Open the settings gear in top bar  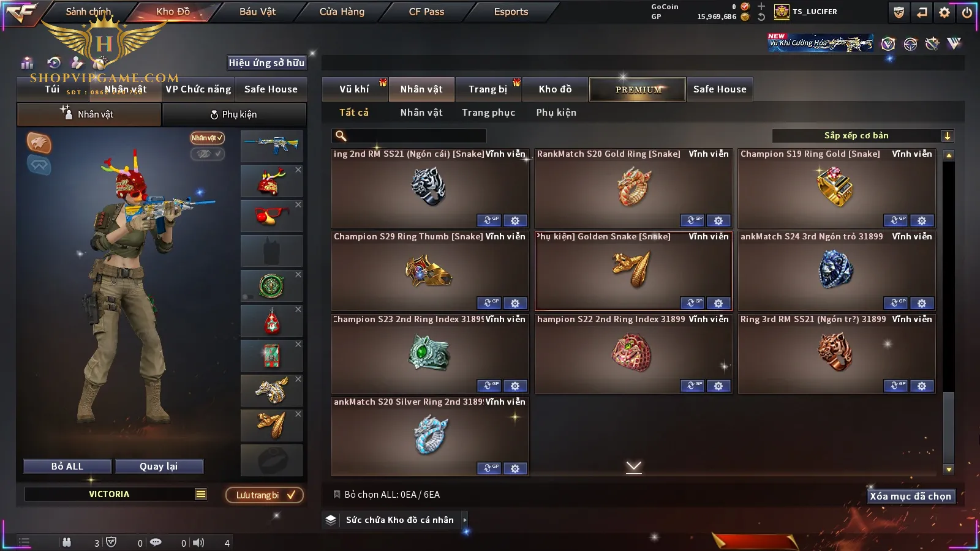(944, 12)
